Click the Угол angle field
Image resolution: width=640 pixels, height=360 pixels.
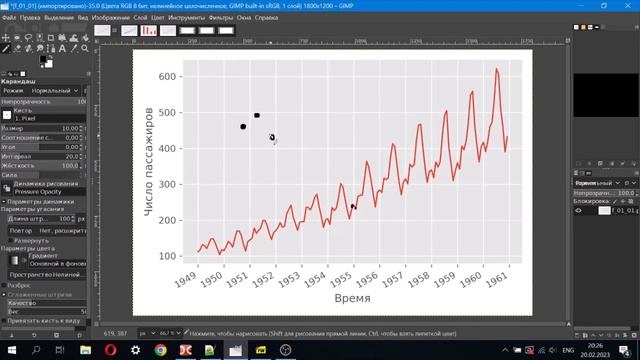pyautogui.click(x=40, y=147)
